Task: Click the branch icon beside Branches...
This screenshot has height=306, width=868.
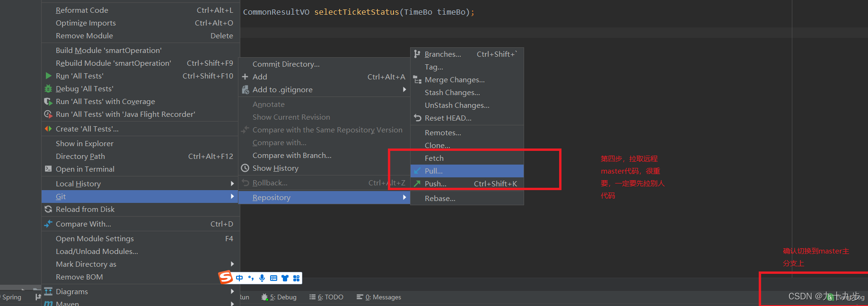Action: pyautogui.click(x=417, y=54)
